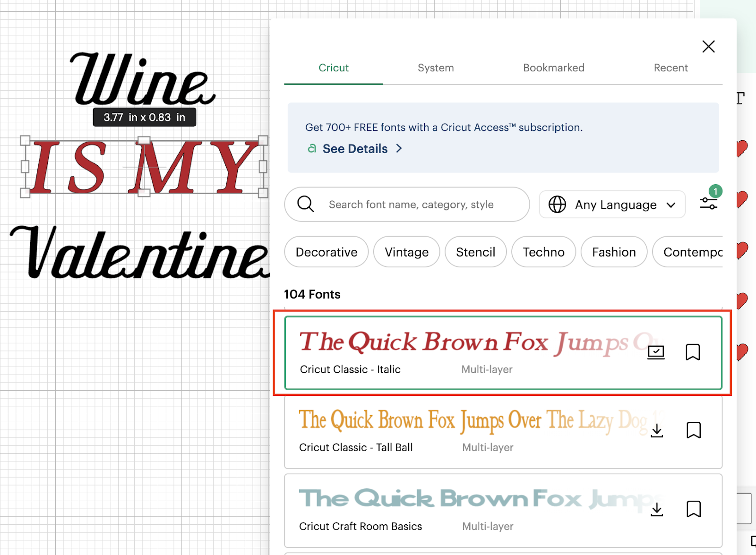Open the Any Language dropdown

612,205
